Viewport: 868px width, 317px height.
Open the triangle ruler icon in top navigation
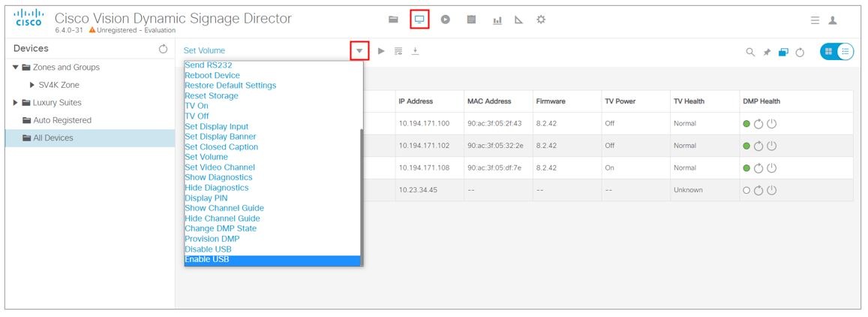518,20
